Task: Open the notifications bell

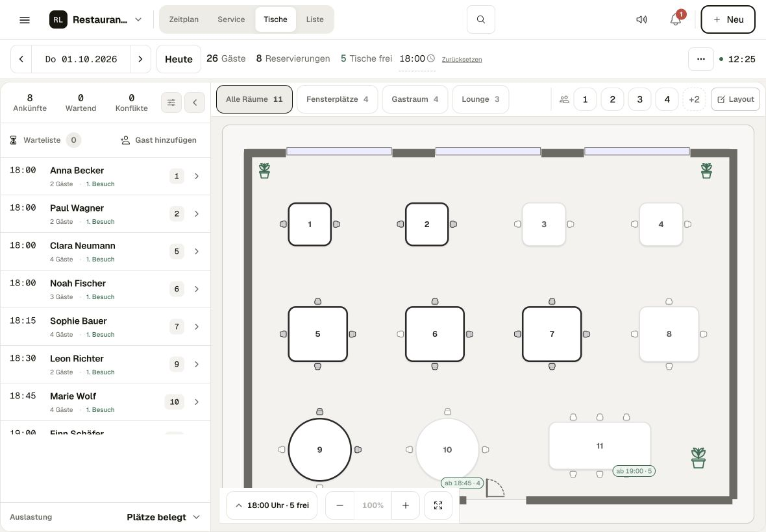Action: [676, 19]
